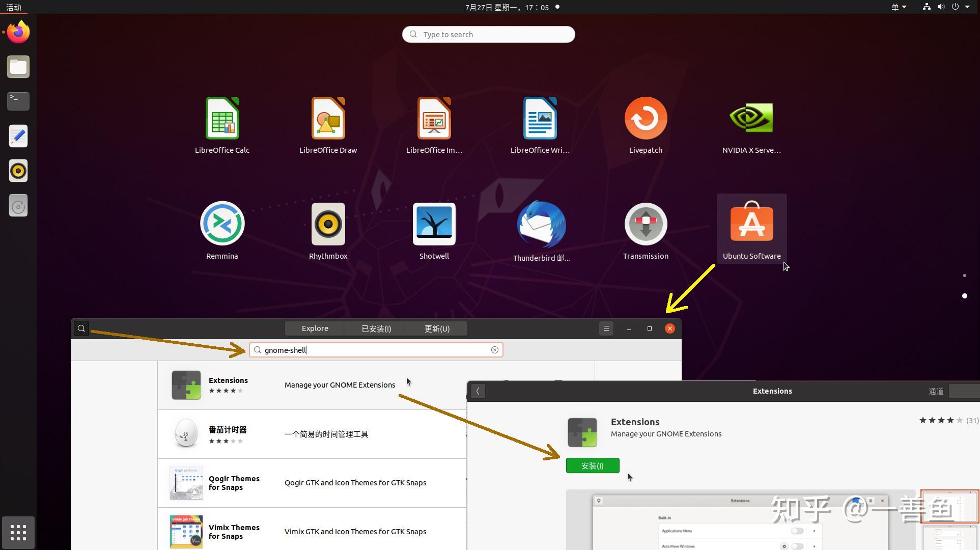Switch to 更新(U) updates tab
980x550 pixels.
tap(436, 328)
